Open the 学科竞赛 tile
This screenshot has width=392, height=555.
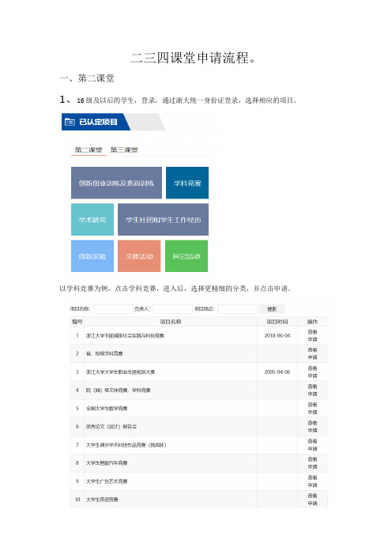187,183
